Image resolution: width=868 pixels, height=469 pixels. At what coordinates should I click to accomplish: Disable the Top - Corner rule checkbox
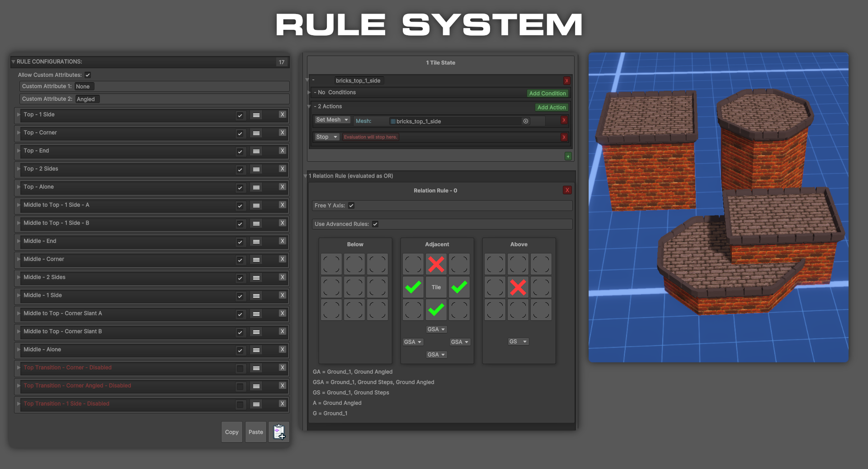(240, 133)
